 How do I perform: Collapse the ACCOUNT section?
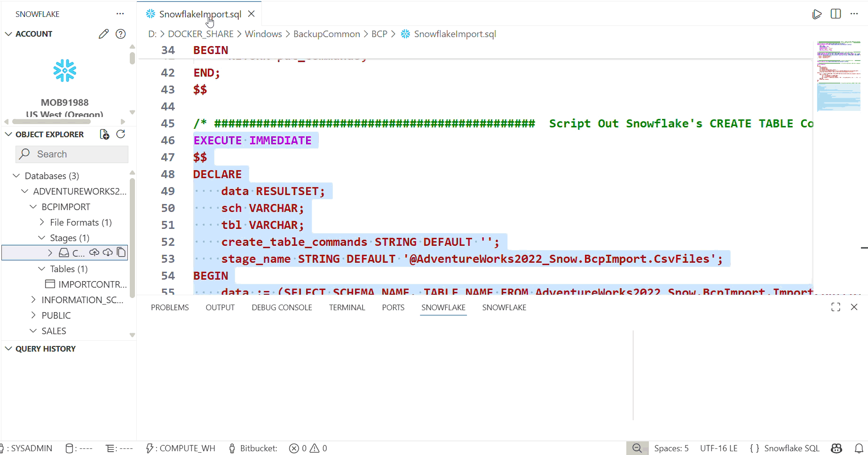8,34
